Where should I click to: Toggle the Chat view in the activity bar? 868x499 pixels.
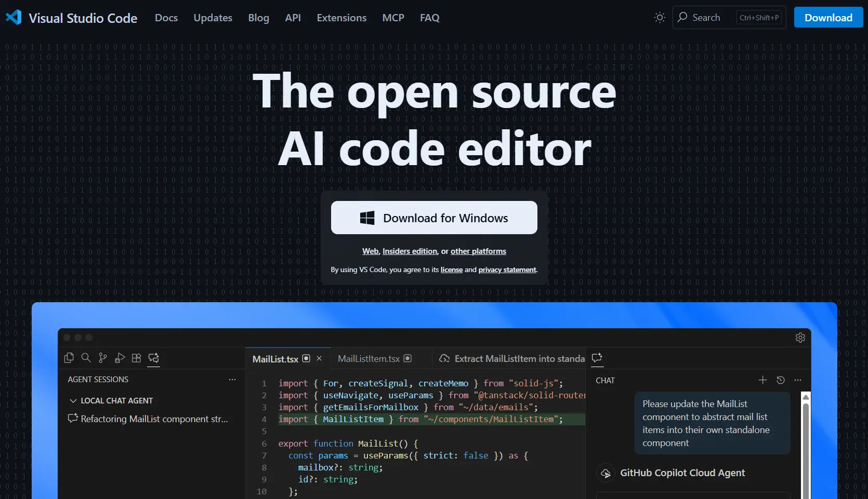pyautogui.click(x=154, y=358)
